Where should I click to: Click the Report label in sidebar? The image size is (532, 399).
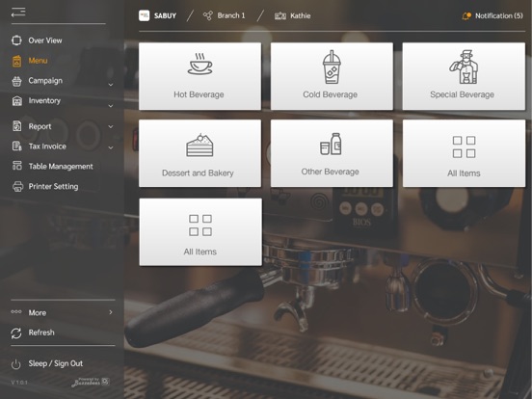coord(40,126)
